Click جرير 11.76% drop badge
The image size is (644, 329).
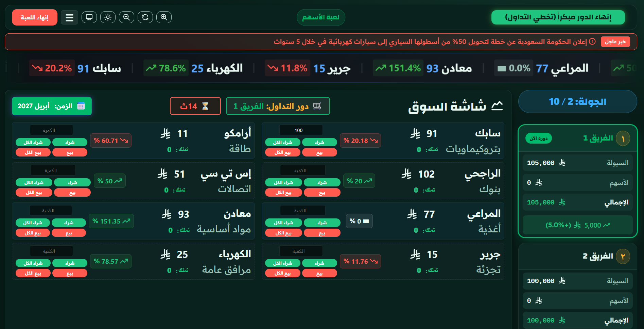coord(360,261)
